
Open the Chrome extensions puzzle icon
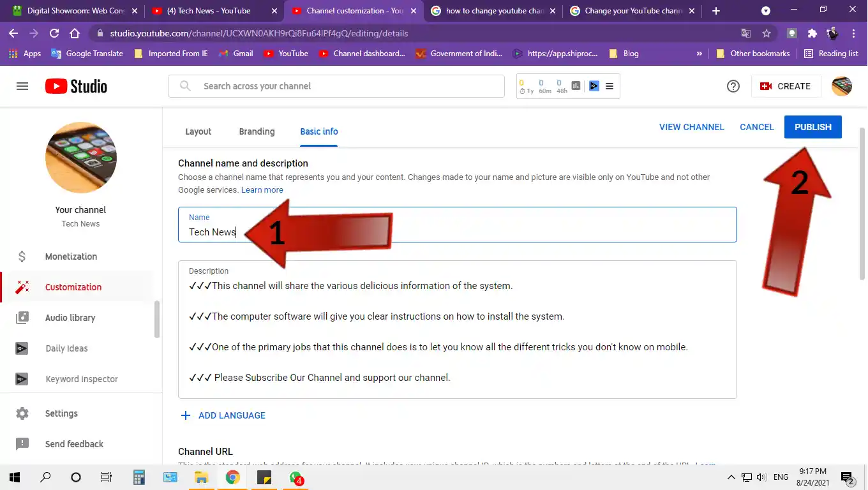pyautogui.click(x=812, y=33)
